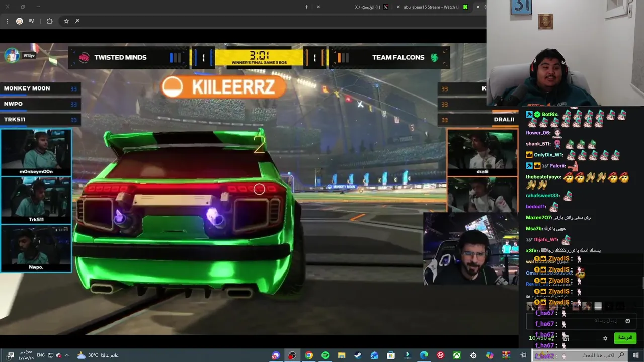This screenshot has height=362, width=644.
Task: Click the taskbar search box
Action: pos(580,355)
